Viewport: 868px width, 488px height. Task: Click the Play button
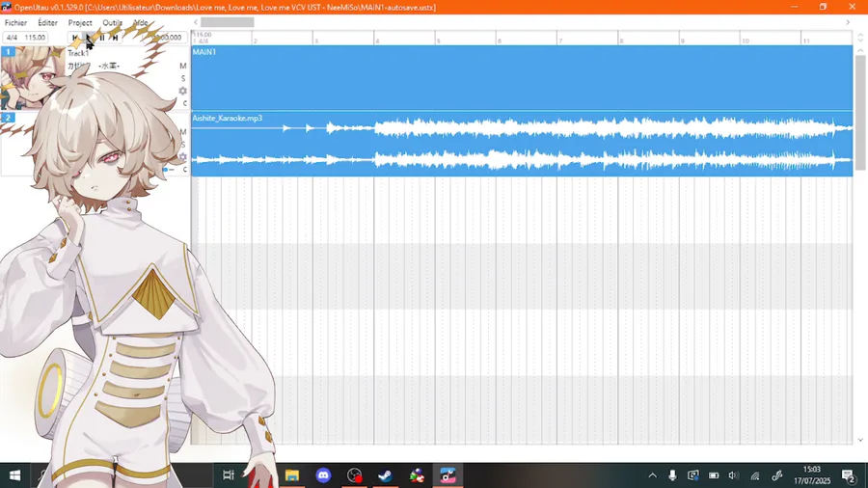coord(89,38)
